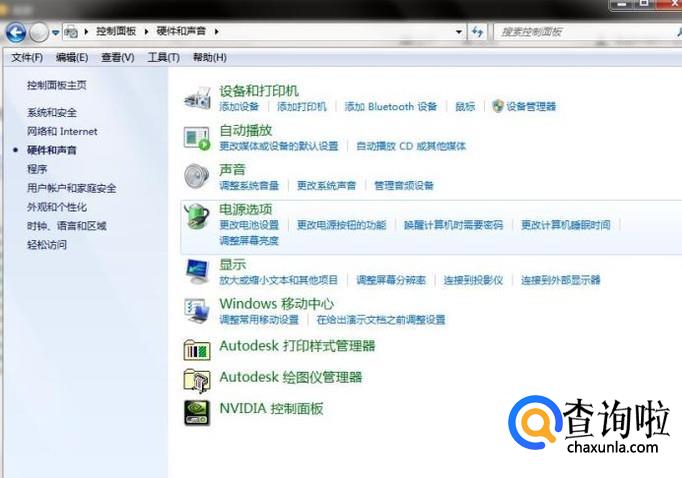The image size is (682, 478).
Task: Click the 连接到投影仪 link
Action: click(x=473, y=280)
